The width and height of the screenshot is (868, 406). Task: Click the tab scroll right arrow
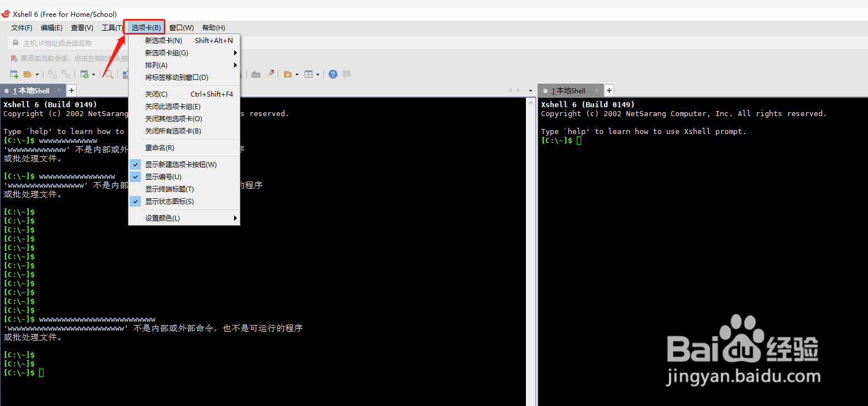point(518,90)
